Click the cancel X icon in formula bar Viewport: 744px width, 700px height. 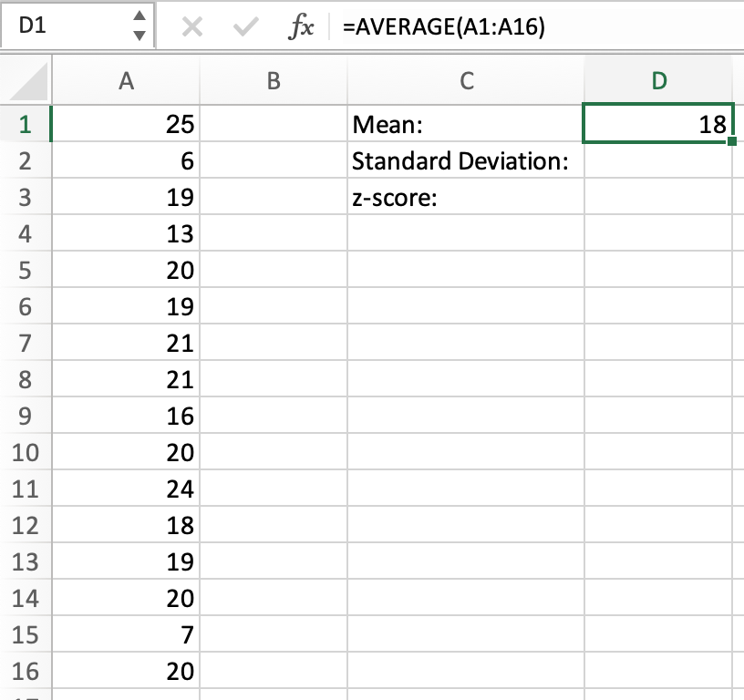coord(191,27)
